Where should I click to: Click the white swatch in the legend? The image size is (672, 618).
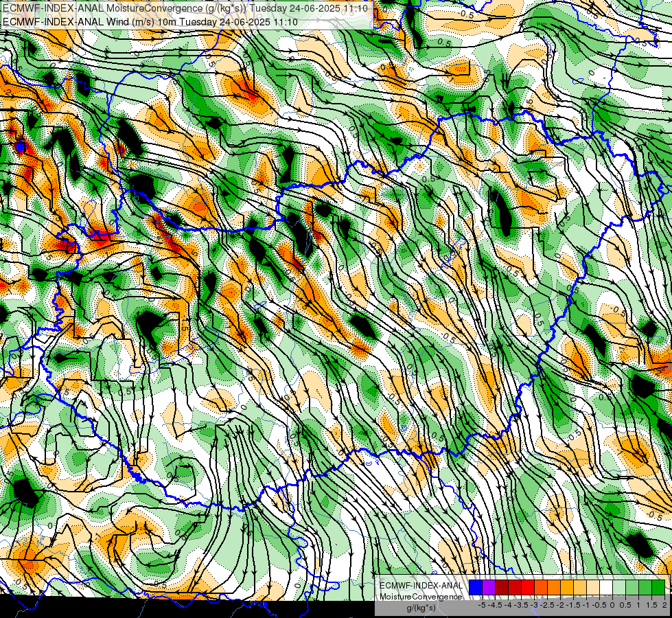pyautogui.click(x=606, y=587)
